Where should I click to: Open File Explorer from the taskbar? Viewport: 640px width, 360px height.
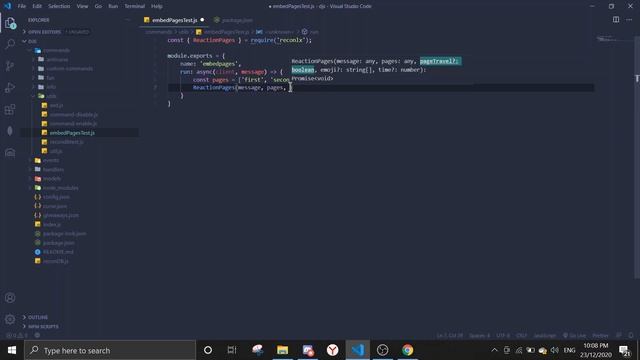tap(282, 350)
